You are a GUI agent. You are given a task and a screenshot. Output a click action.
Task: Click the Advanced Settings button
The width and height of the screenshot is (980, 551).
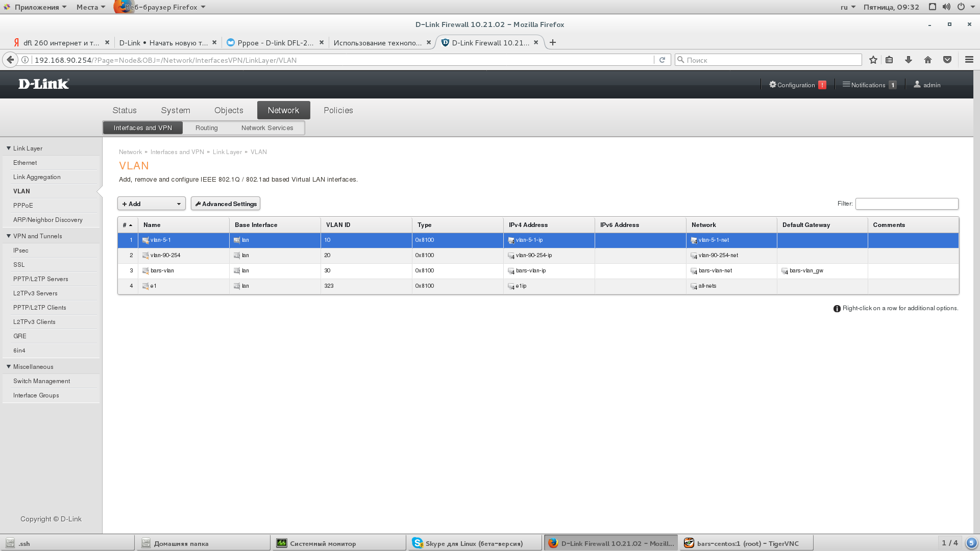click(226, 204)
